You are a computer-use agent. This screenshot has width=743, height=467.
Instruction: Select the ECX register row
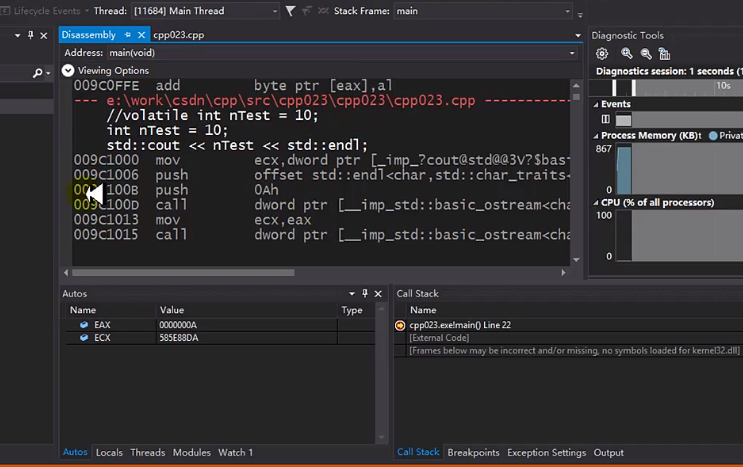[x=220, y=338]
